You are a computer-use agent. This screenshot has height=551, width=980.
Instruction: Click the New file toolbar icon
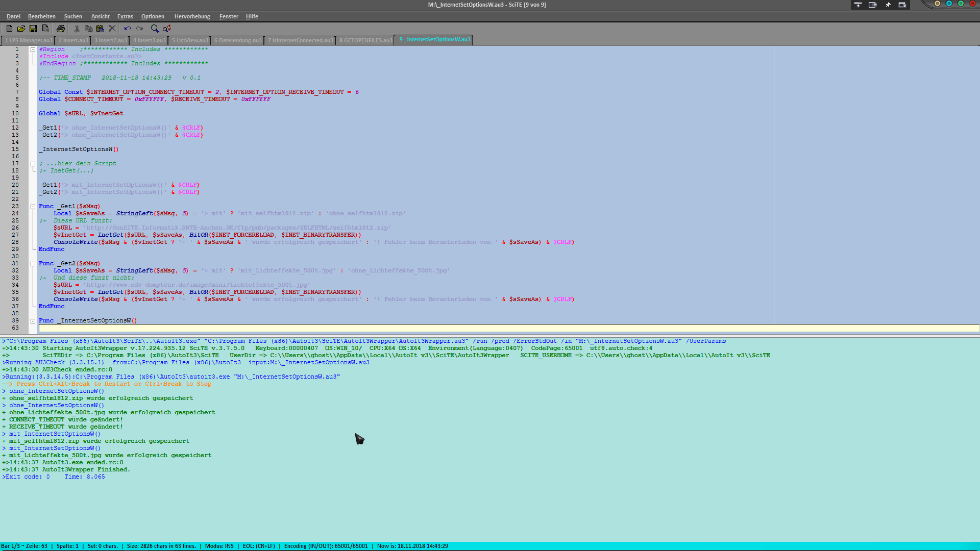[x=9, y=29]
